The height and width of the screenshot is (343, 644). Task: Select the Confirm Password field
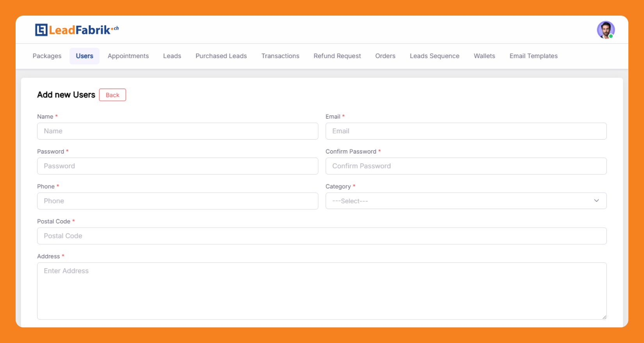point(466,166)
